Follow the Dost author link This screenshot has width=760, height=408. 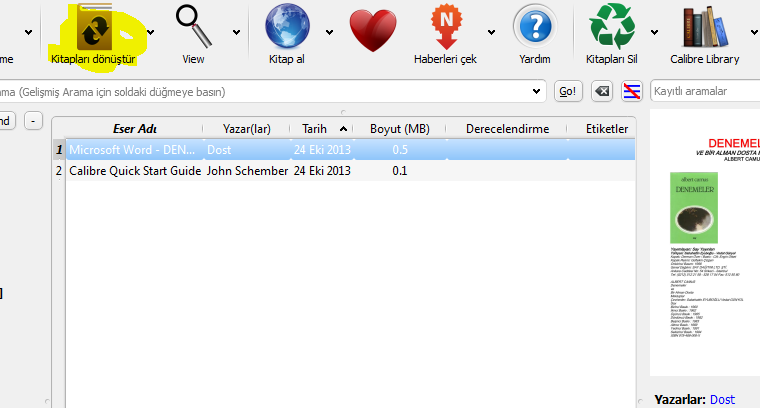[x=722, y=400]
